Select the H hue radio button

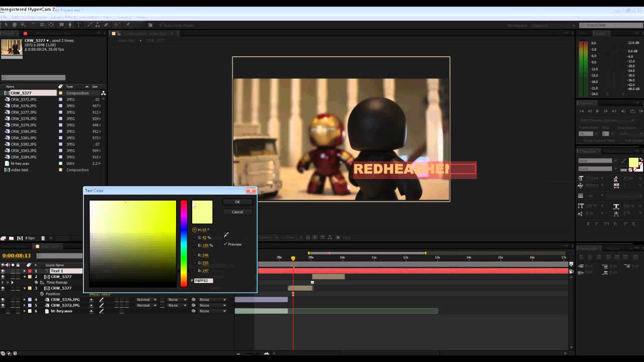pos(195,230)
